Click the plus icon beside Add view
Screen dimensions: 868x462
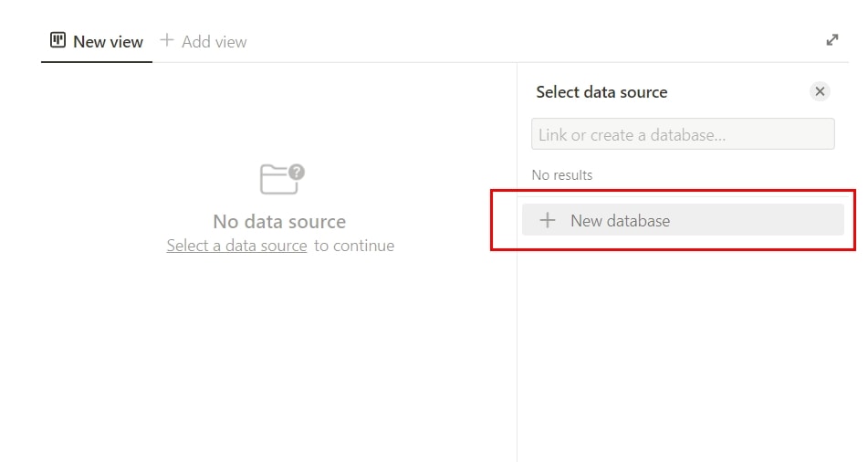tap(167, 40)
